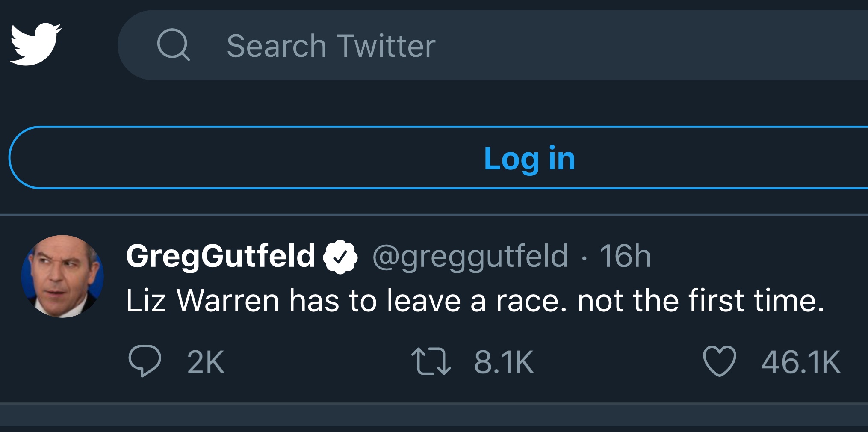This screenshot has width=868, height=432.
Task: Click the Twitter bird logo
Action: point(35,44)
